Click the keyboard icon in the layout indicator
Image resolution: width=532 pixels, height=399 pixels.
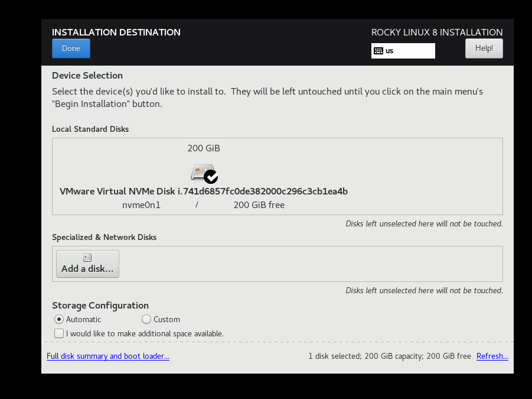click(378, 51)
